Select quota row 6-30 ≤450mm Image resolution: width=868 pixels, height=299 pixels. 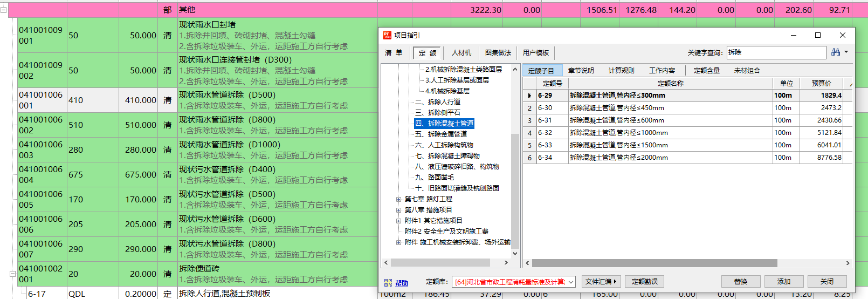point(687,108)
